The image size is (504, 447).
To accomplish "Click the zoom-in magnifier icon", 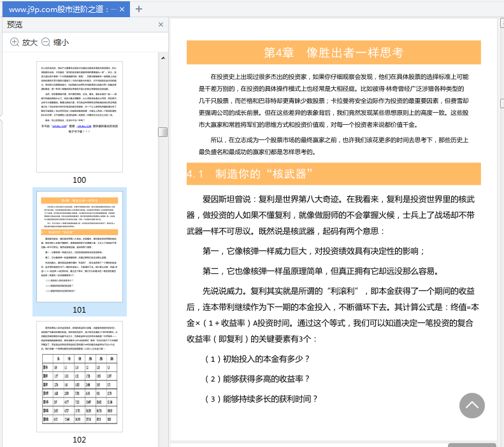I will pyautogui.click(x=15, y=42).
